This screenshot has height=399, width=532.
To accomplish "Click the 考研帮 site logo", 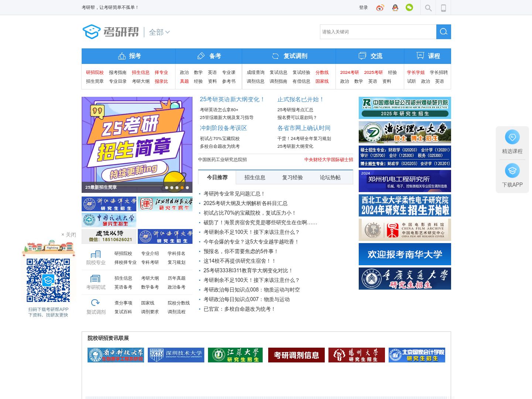I will click(x=110, y=32).
